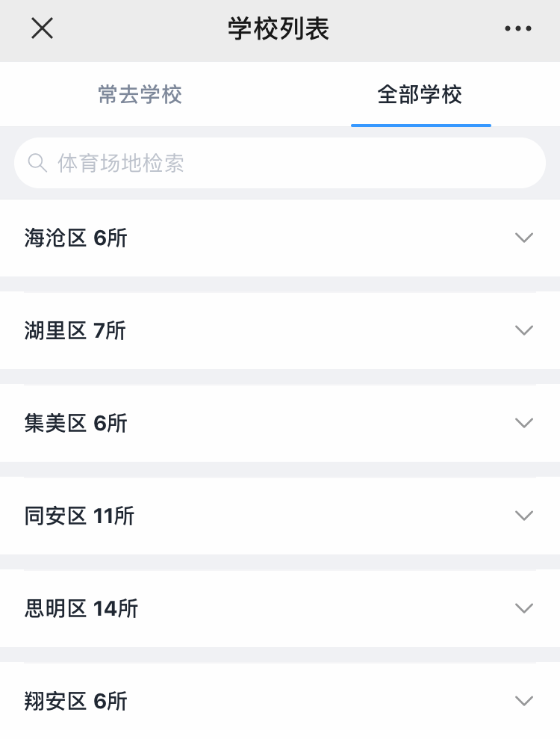The image size is (560, 739).
Task: Open the 湖里区 7所 district row
Action: (x=280, y=330)
